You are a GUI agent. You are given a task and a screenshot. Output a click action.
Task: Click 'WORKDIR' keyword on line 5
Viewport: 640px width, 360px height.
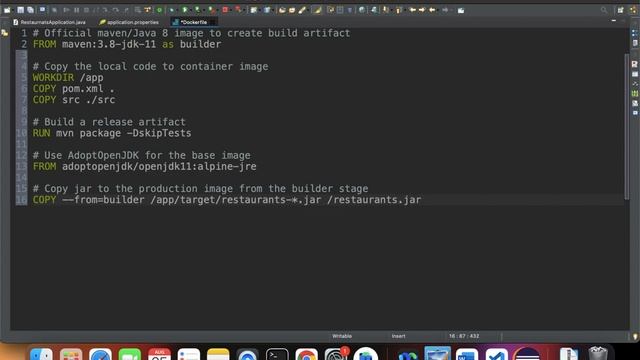53,78
